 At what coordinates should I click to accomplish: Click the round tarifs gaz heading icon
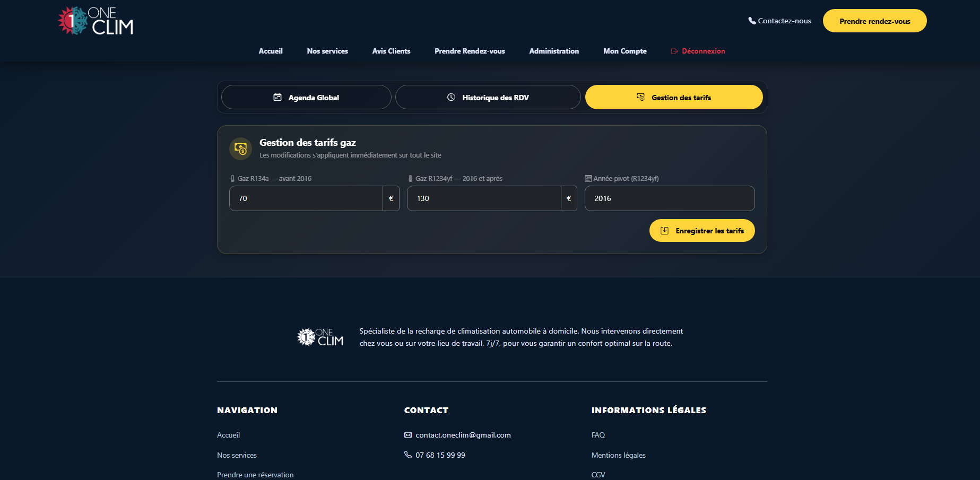click(240, 149)
